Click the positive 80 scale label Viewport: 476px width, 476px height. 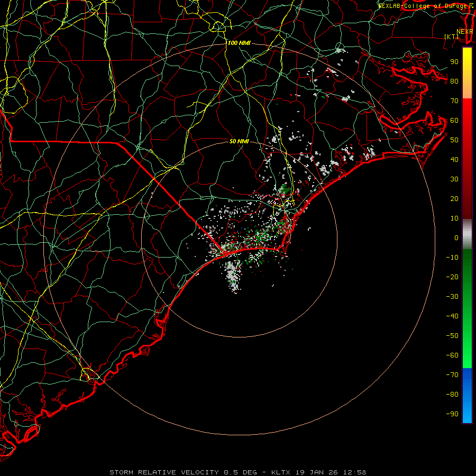point(454,81)
